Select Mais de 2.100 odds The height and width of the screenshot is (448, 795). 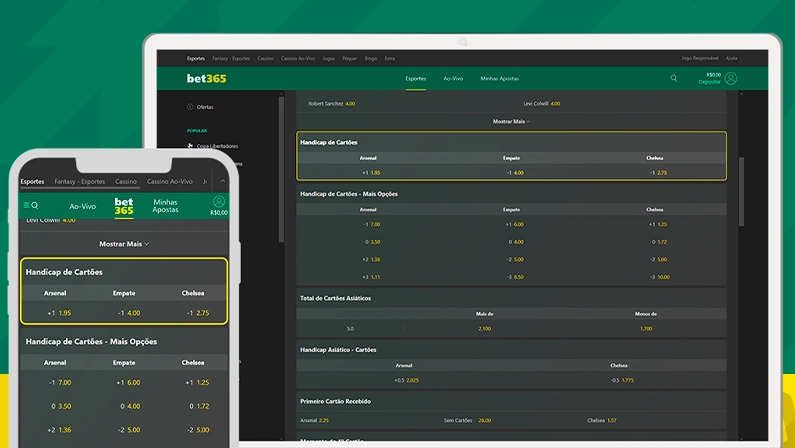tap(484, 328)
